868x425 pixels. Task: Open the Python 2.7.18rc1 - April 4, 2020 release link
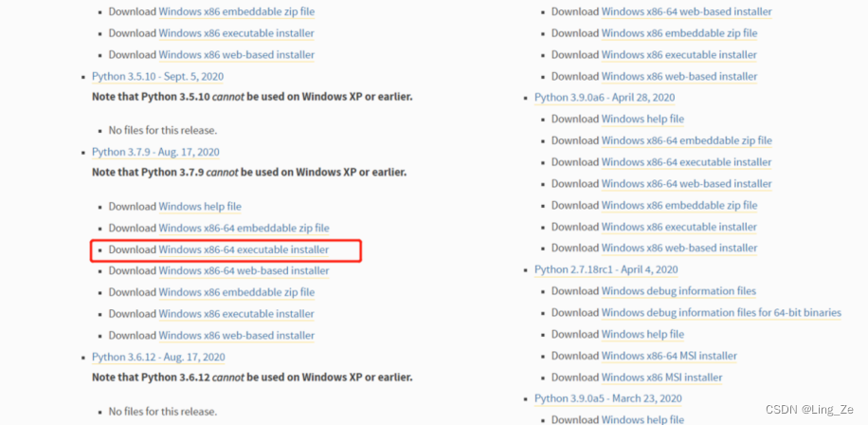pyautogui.click(x=606, y=269)
